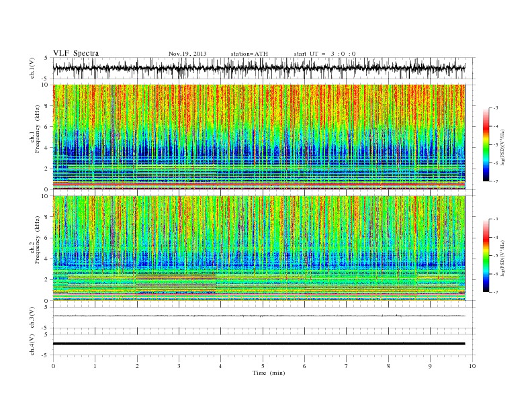Click the thick ch.4 voltage trace
The width and height of the screenshot is (532, 411).
tap(259, 344)
